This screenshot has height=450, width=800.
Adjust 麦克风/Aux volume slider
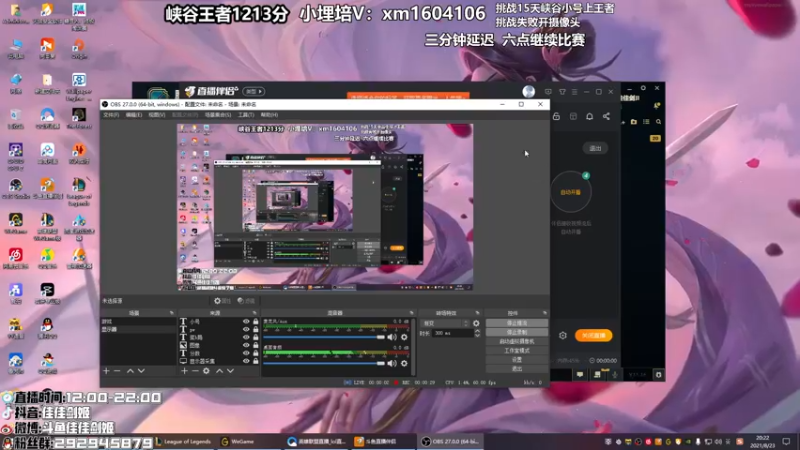324,337
